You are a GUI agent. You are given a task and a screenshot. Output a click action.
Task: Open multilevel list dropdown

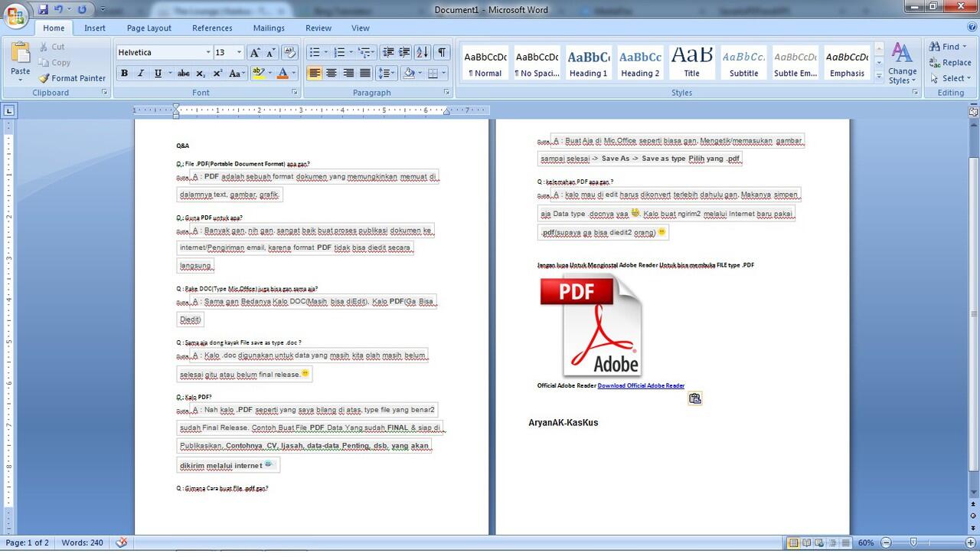[x=374, y=52]
